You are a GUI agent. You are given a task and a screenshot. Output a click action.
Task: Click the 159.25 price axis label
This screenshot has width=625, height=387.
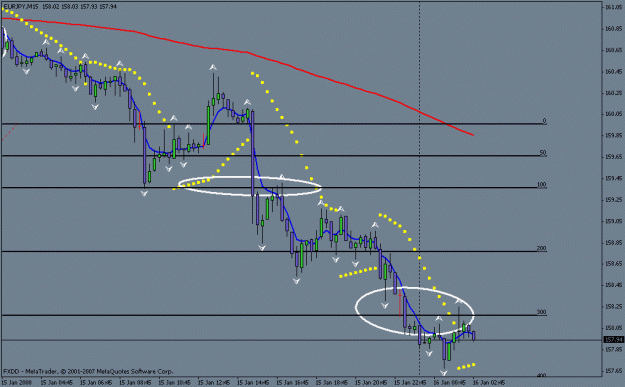click(x=614, y=200)
